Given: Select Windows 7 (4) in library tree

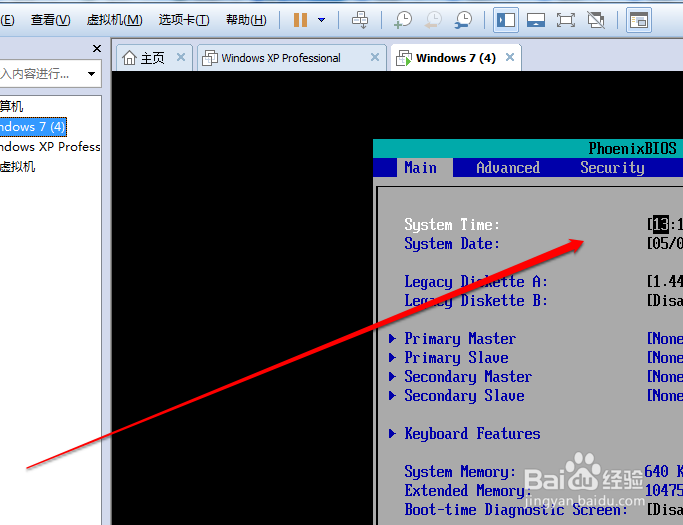Looking at the screenshot, I should pos(33,127).
